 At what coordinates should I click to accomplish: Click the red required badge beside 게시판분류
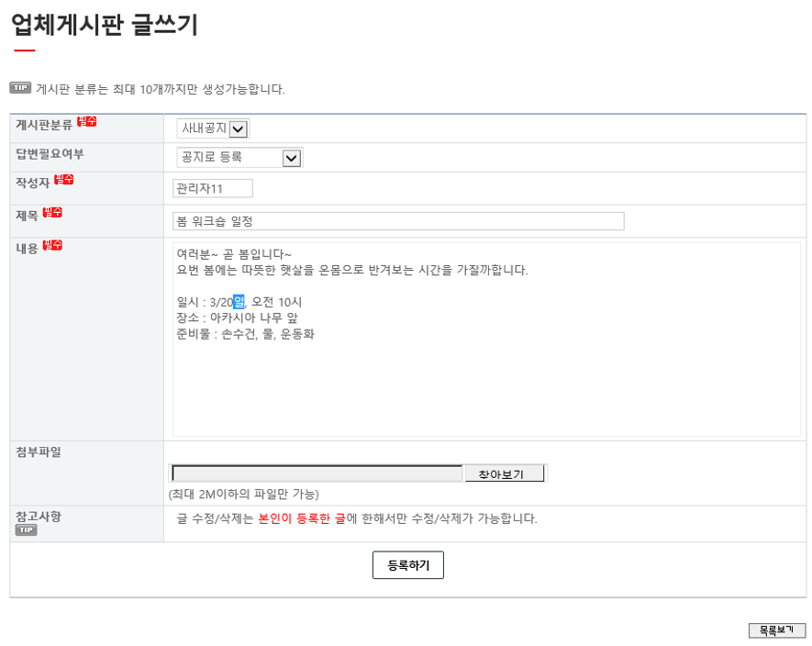[x=86, y=121]
